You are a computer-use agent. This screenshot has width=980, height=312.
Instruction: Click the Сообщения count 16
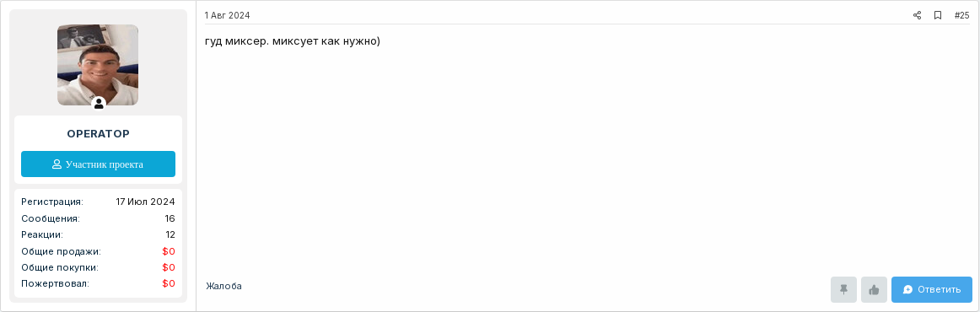coord(170,218)
